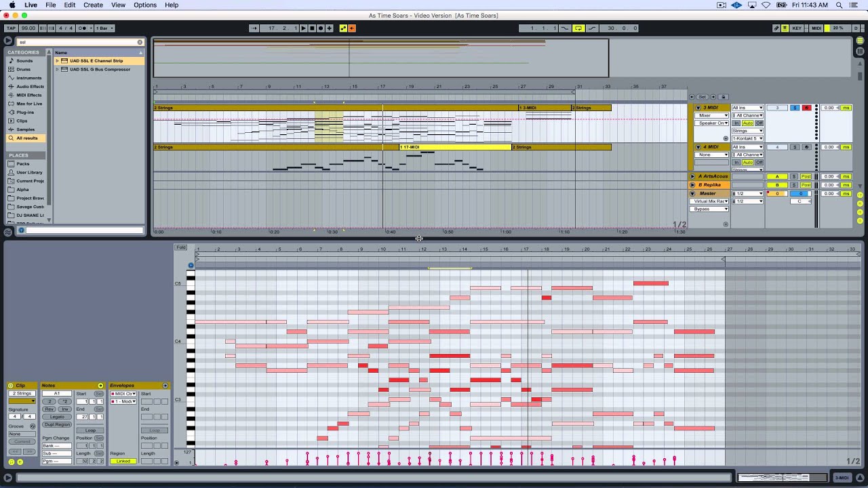Open the Samples browser category
The image size is (868, 488).
coord(25,129)
